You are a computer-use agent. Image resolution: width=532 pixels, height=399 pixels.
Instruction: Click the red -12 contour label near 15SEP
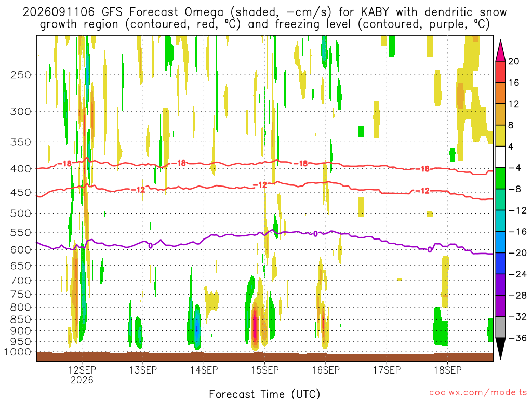[260, 185]
